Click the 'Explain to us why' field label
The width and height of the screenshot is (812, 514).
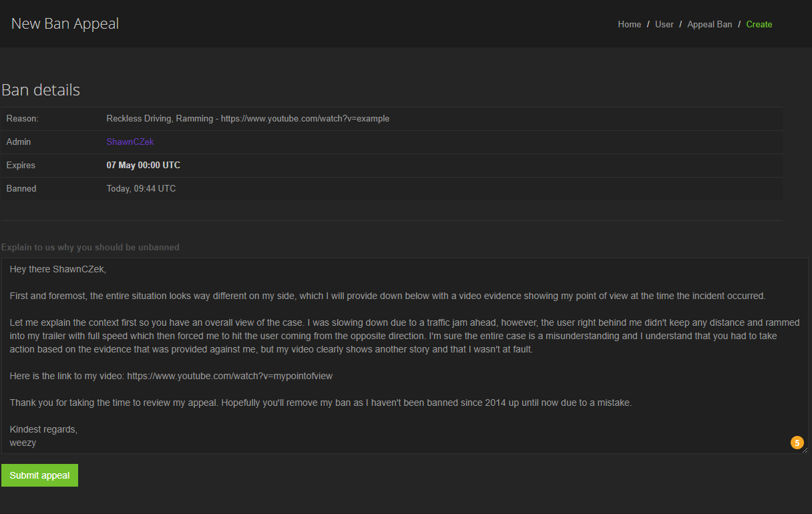pyautogui.click(x=90, y=247)
